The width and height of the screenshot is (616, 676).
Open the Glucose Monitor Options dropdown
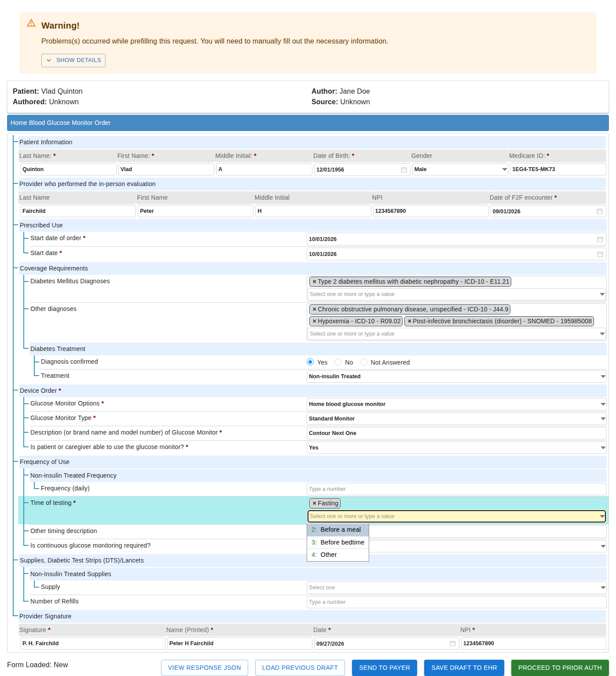click(457, 404)
